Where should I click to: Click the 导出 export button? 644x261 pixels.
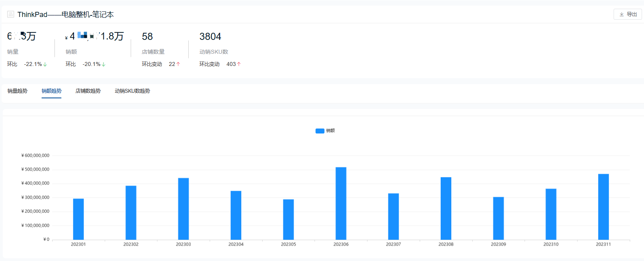(627, 14)
